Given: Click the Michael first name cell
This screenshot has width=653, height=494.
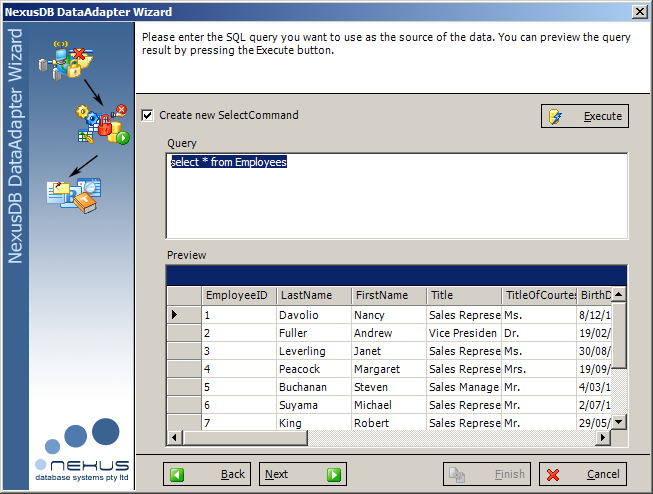Looking at the screenshot, I should pos(389,405).
